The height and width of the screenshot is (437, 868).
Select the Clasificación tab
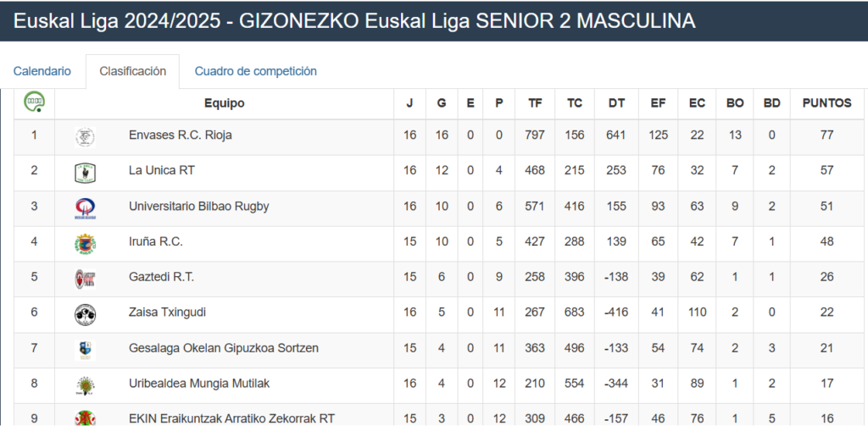(133, 71)
